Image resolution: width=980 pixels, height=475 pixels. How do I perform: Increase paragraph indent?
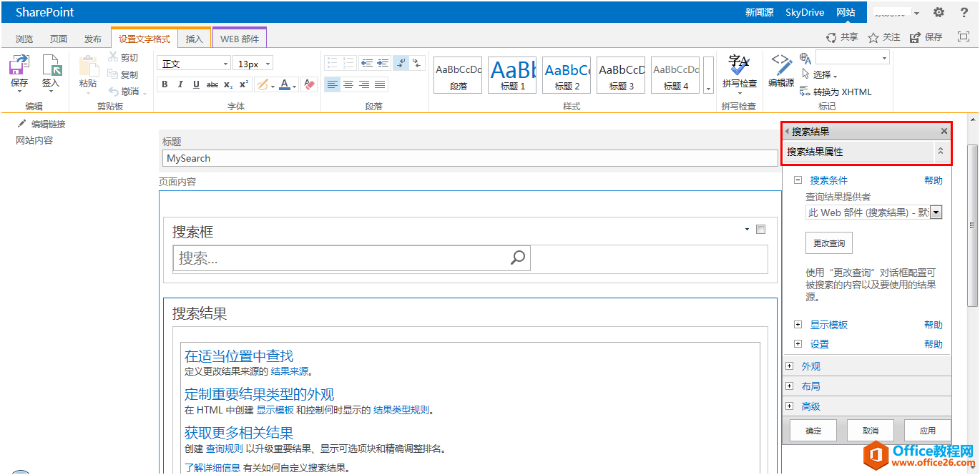(x=383, y=63)
